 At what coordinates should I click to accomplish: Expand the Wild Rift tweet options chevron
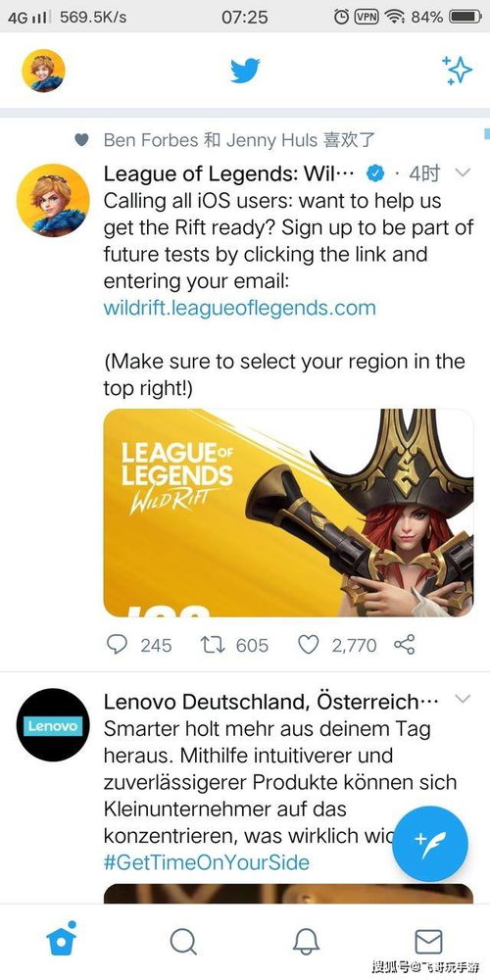pyautogui.click(x=463, y=172)
